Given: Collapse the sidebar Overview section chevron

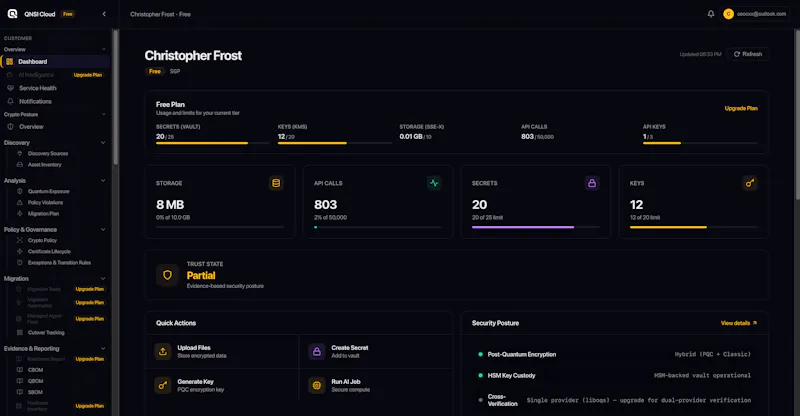Looking at the screenshot, I should tap(104, 50).
